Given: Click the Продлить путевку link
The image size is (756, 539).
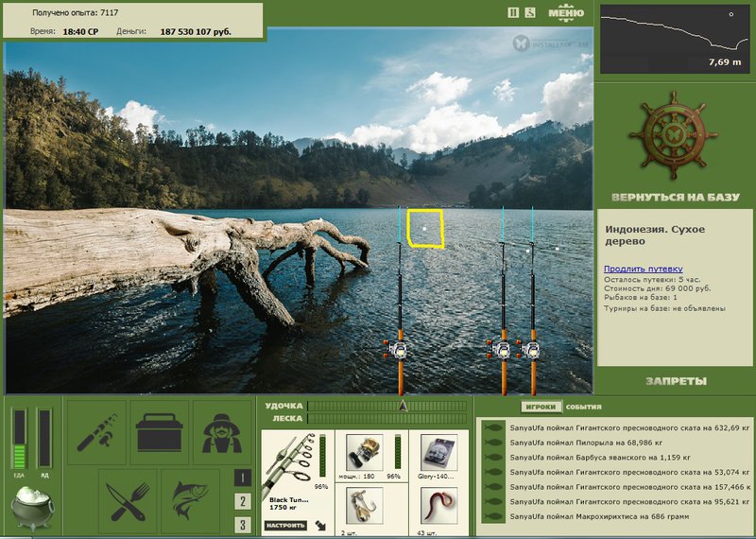Looking at the screenshot, I should point(644,269).
